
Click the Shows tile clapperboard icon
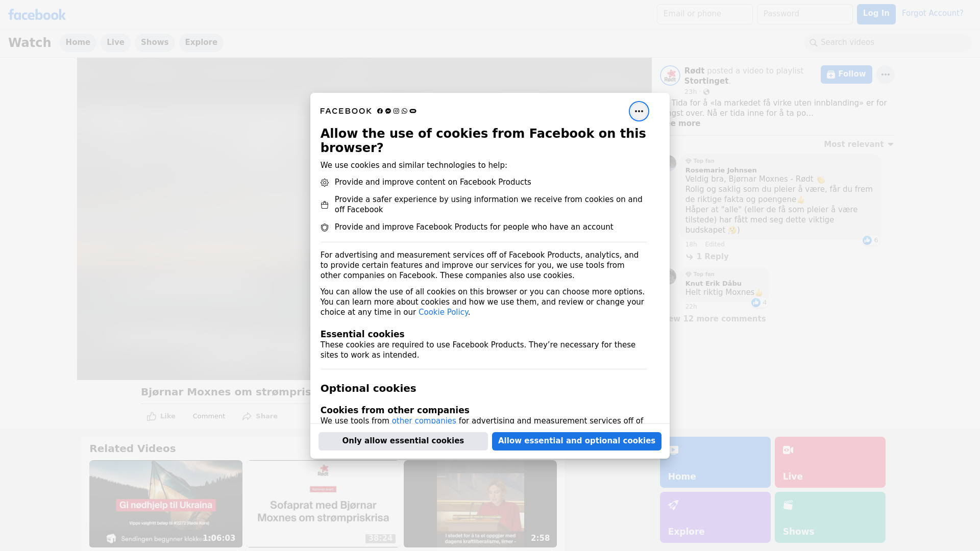pos(788,505)
